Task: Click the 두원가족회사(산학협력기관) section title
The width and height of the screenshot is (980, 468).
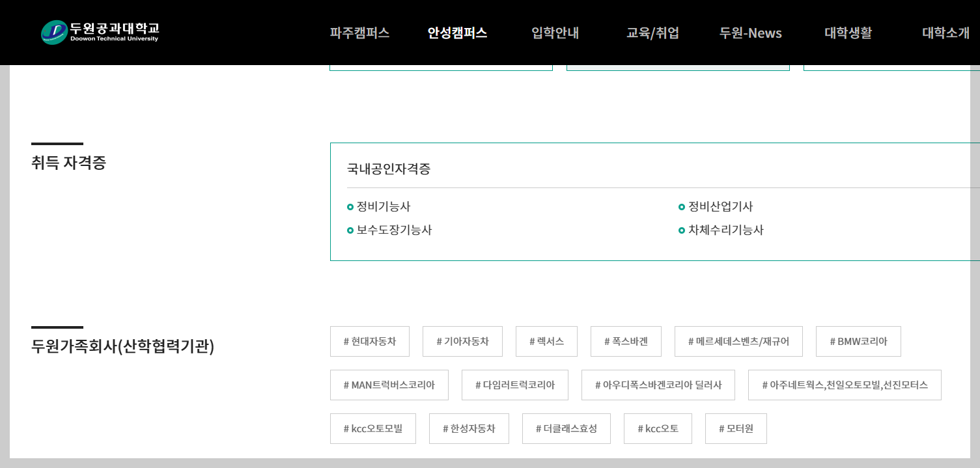Action: coord(122,346)
